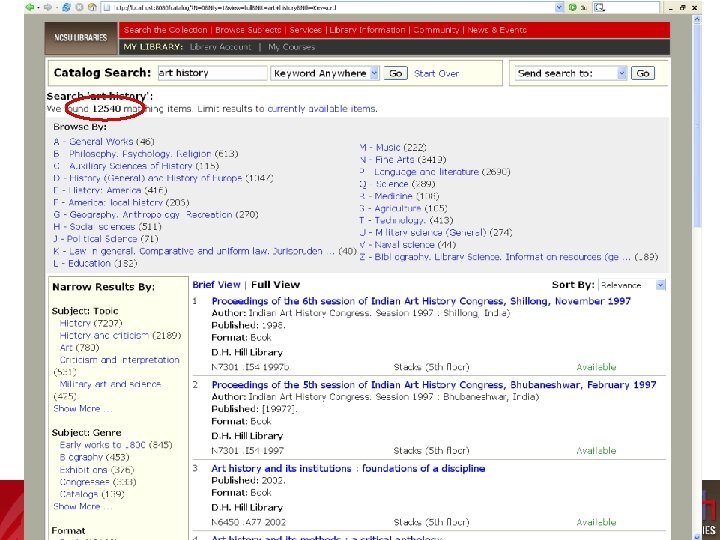
Task: Click the browser Stop icon
Action: pyautogui.click(x=79, y=7)
